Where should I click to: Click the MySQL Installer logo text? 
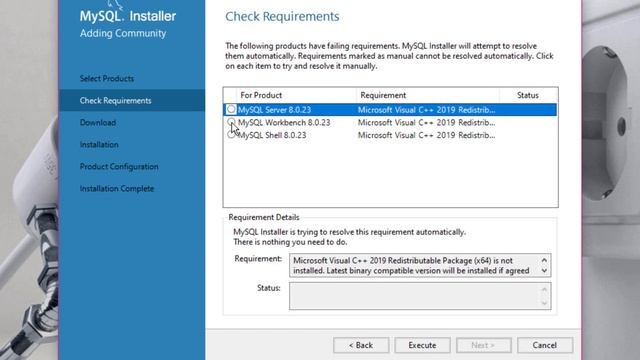click(128, 16)
